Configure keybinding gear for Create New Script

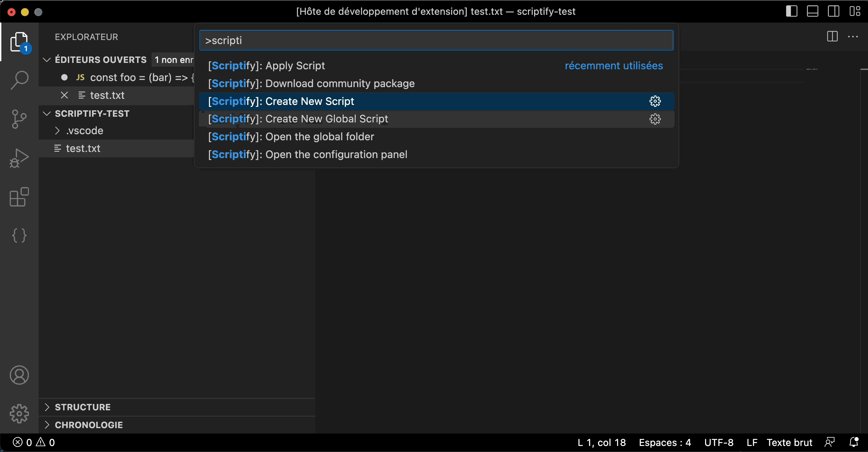click(655, 101)
